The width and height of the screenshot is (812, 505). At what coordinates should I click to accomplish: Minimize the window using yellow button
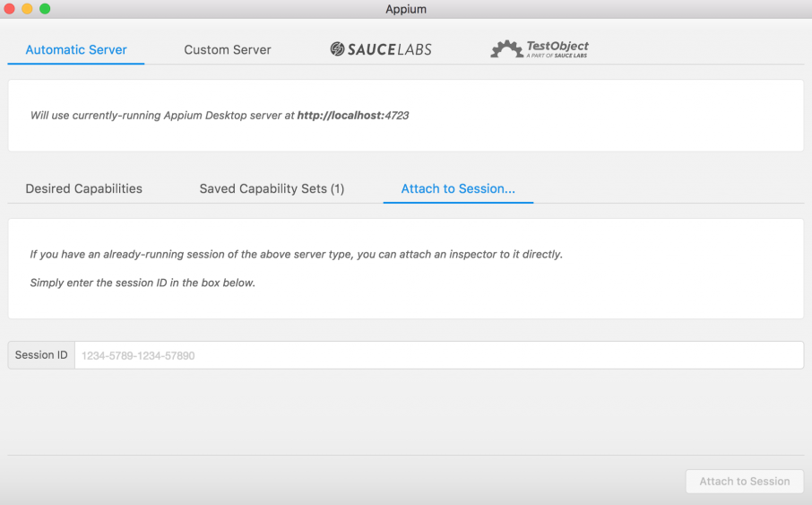(x=27, y=9)
